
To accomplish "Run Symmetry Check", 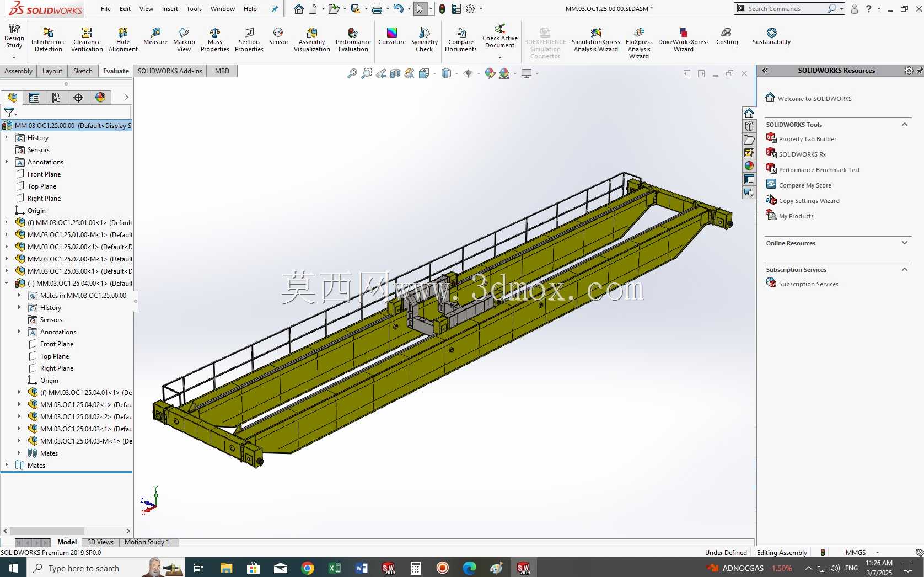I will (425, 40).
